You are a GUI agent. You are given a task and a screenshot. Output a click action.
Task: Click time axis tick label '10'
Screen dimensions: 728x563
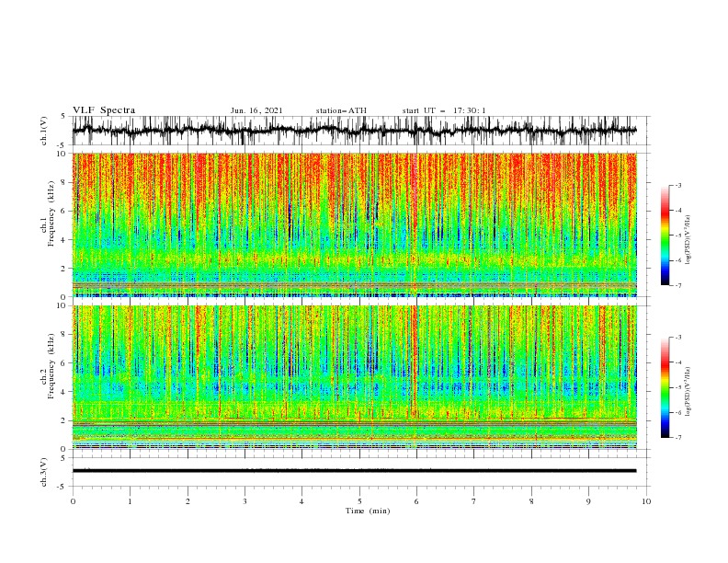[646, 501]
